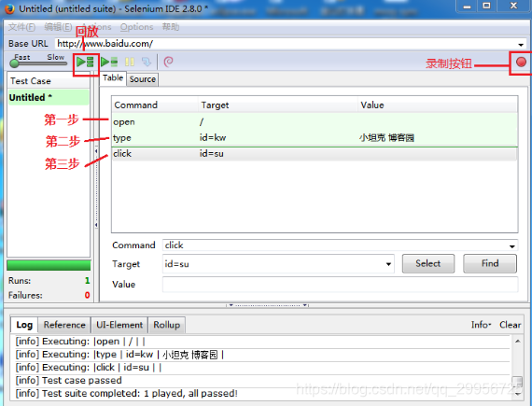
Task: Open the Rollup tab
Action: click(166, 325)
